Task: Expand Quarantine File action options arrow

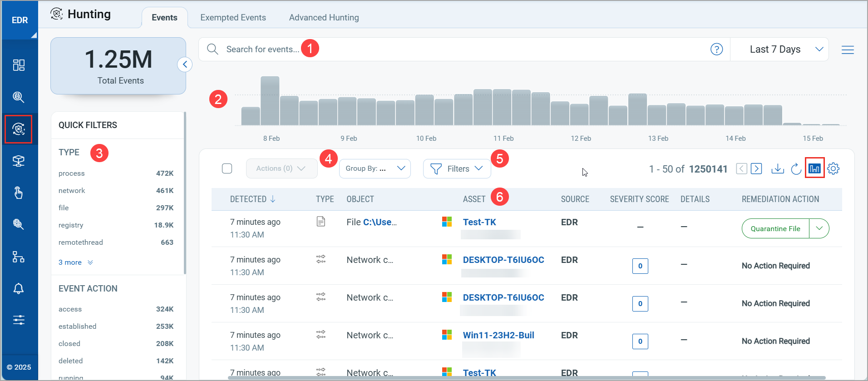Action: click(819, 228)
